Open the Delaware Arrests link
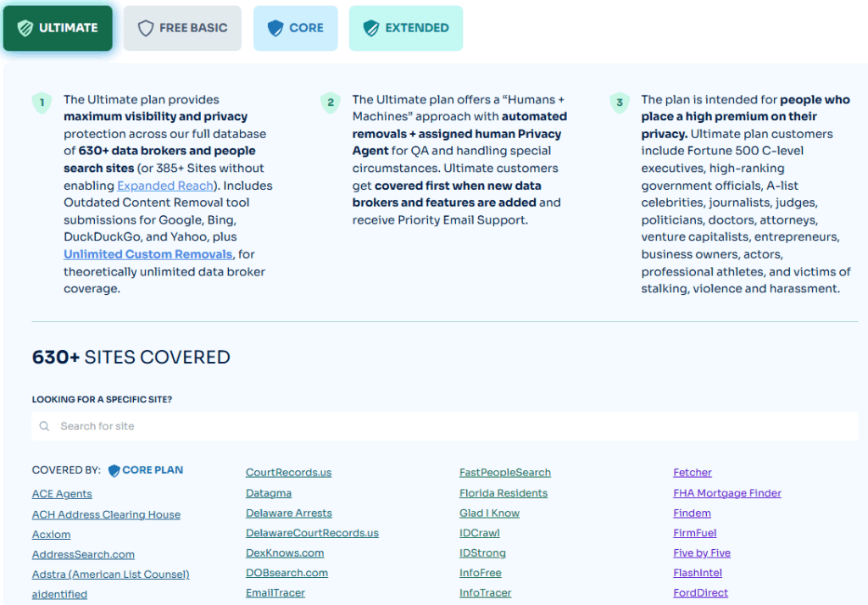The image size is (868, 605). coord(288,513)
